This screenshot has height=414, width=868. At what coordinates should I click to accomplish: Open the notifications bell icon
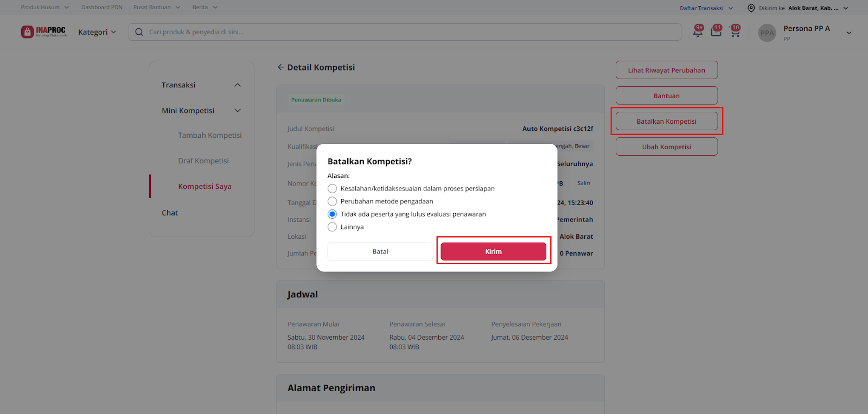(698, 31)
